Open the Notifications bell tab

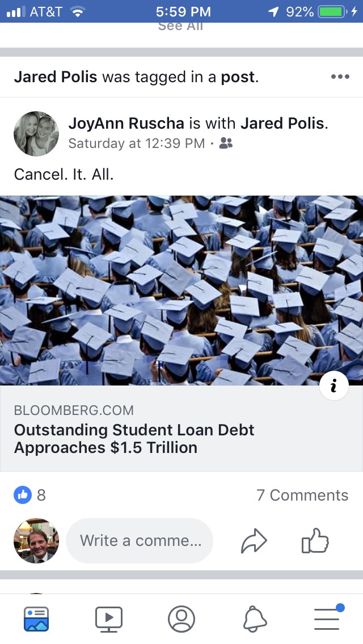[x=255, y=618]
